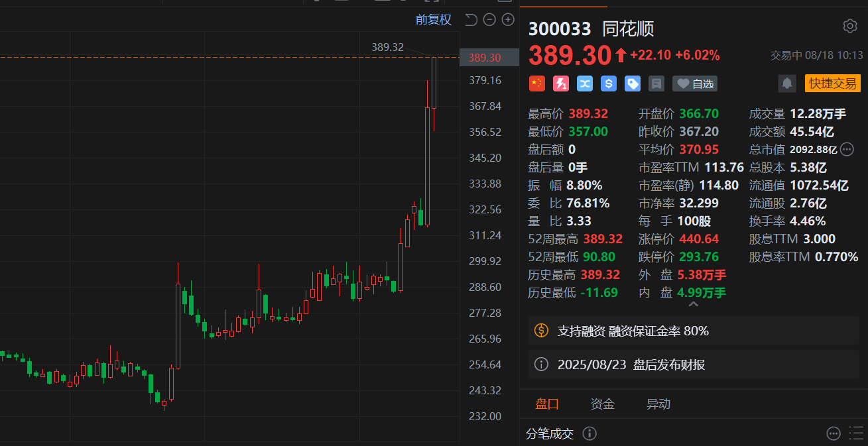Click 成交量 value 12.28万手
868x446 pixels.
tap(818, 113)
